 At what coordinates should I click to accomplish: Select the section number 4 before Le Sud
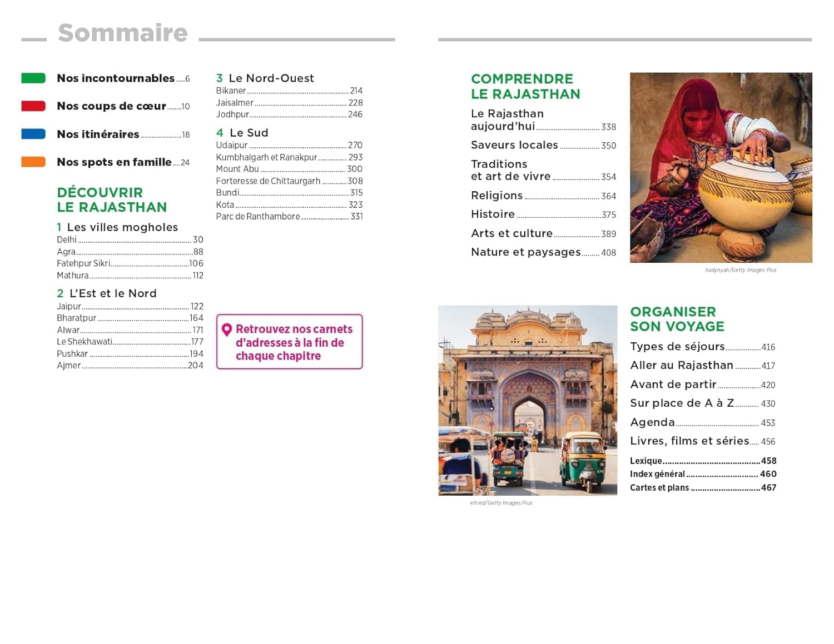[x=219, y=133]
